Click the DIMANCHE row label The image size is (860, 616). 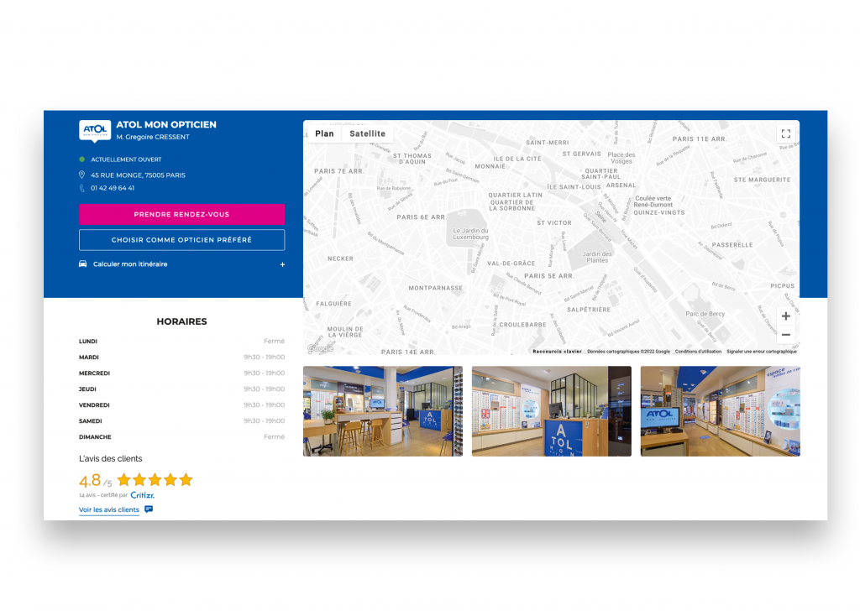point(95,436)
